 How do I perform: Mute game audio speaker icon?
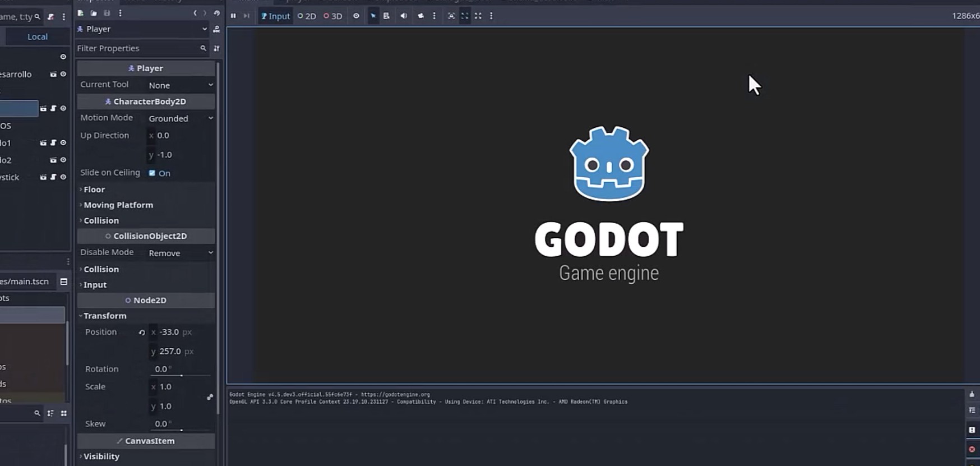[404, 16]
